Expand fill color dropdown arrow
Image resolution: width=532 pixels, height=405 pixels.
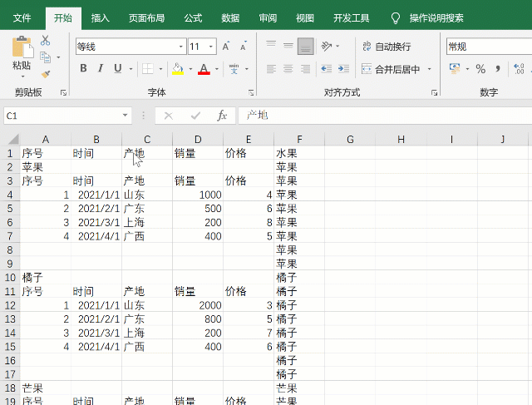click(x=190, y=69)
